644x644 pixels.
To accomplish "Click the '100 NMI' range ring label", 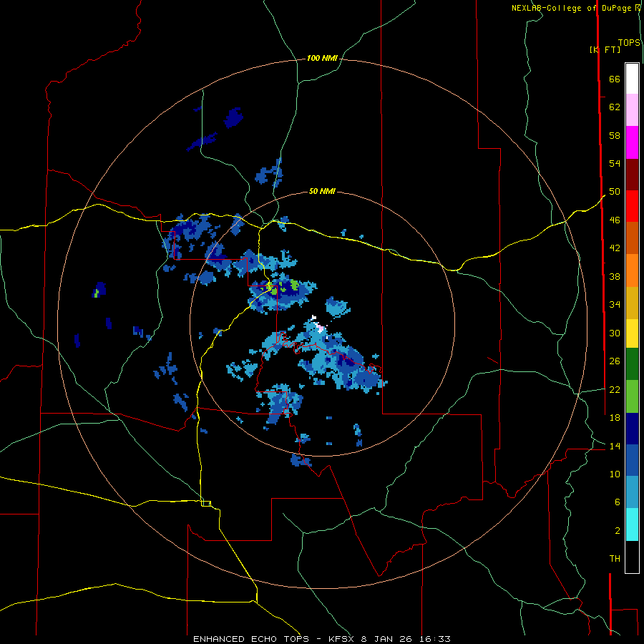I will point(322,59).
